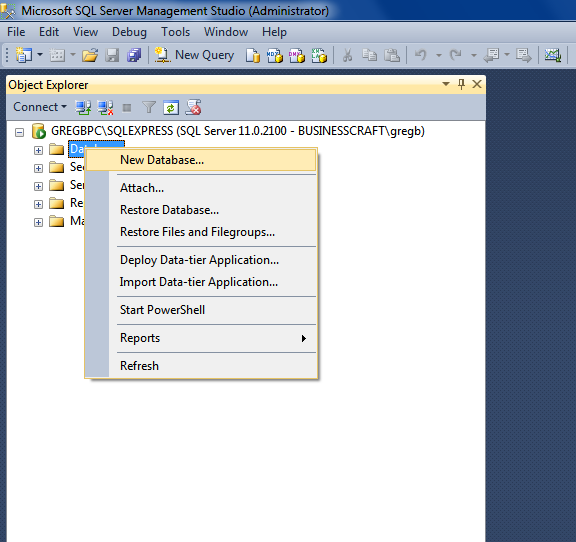Choose Refresh from context menu
576x542 pixels.
(201, 366)
